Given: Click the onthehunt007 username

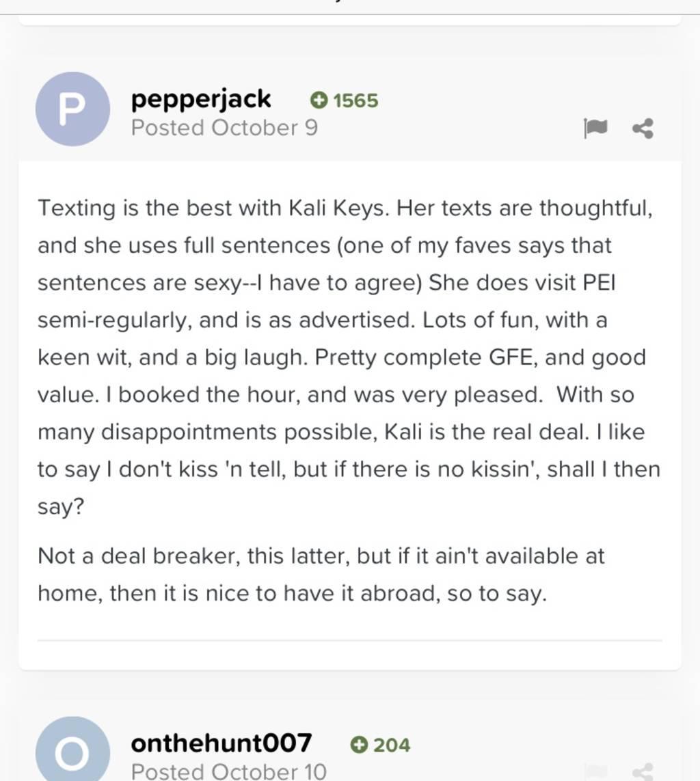Looking at the screenshot, I should click(x=221, y=743).
